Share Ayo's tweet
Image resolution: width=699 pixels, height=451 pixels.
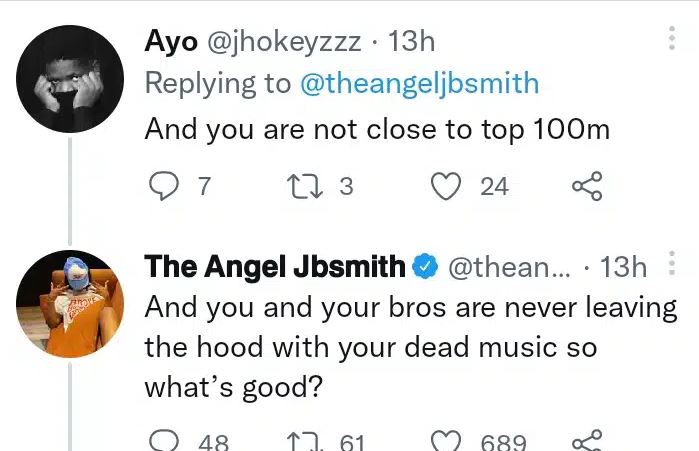(x=586, y=186)
